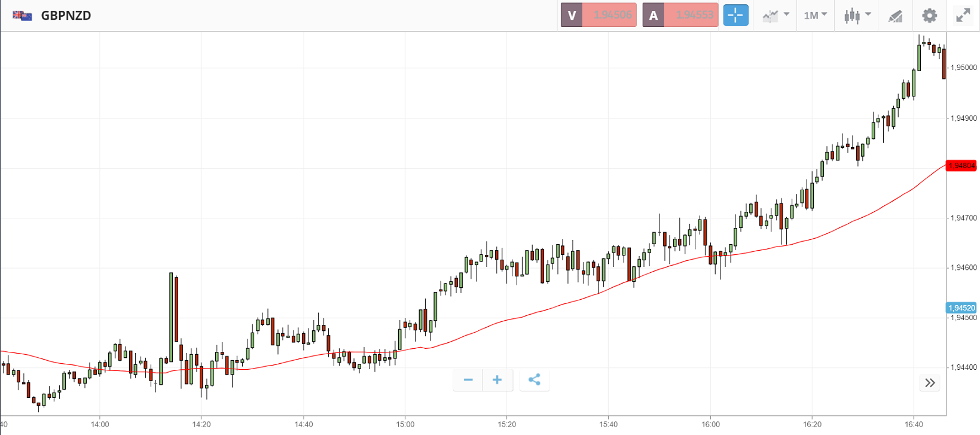
Task: Click the GBPNZD flag icon
Action: pos(23,16)
